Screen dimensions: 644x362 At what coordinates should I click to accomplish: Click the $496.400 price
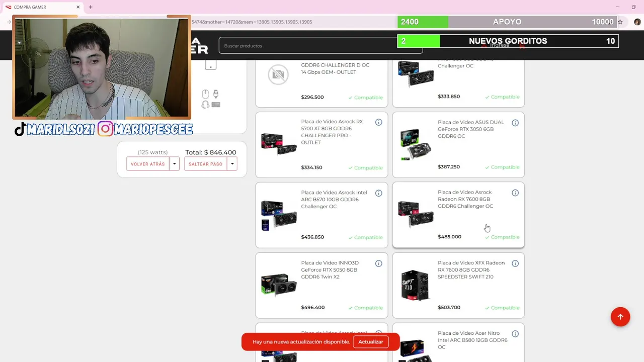(313, 307)
